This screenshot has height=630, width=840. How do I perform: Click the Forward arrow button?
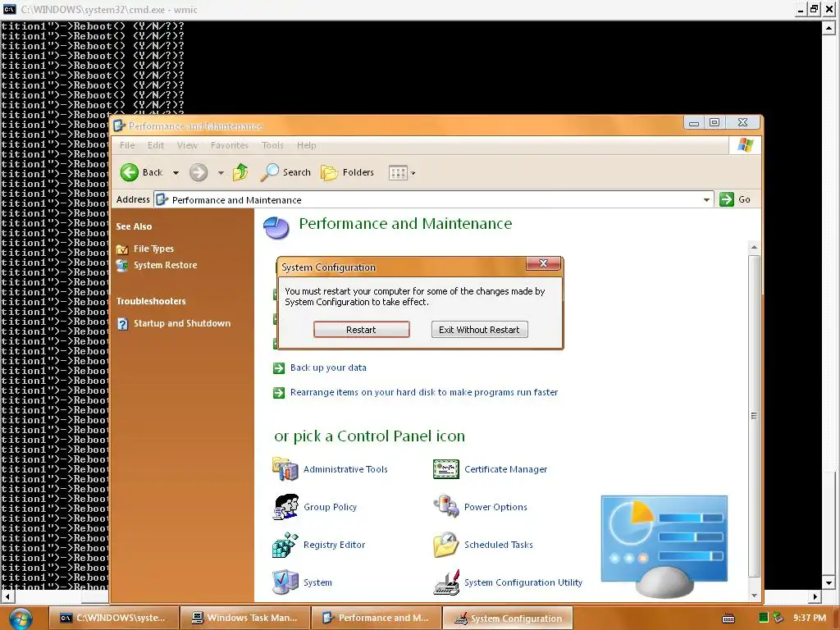[199, 172]
